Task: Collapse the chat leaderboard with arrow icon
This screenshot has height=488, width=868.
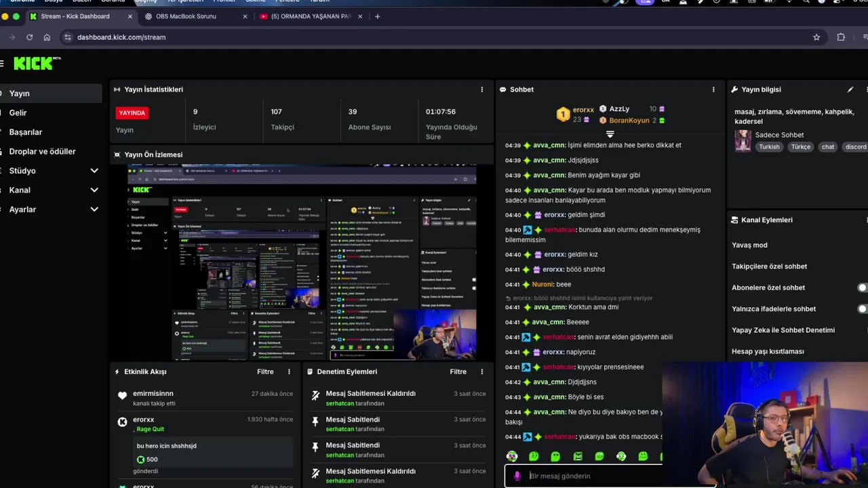Action: (x=610, y=134)
